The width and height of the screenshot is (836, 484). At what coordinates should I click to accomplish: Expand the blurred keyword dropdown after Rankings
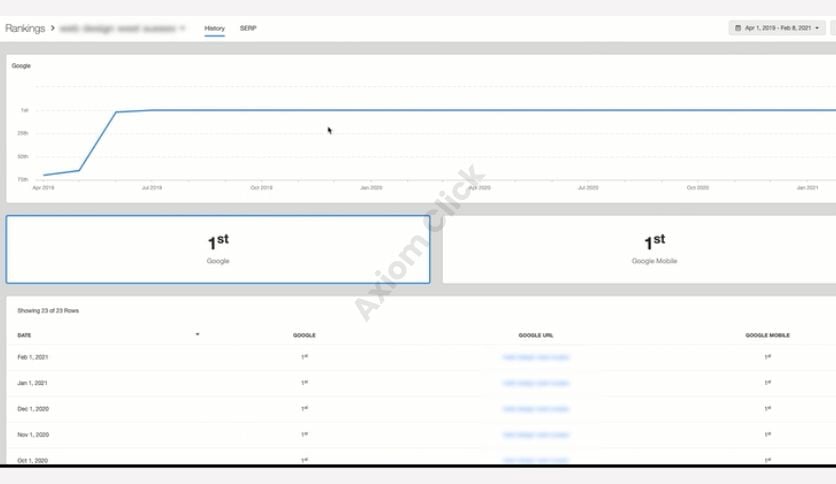123,28
